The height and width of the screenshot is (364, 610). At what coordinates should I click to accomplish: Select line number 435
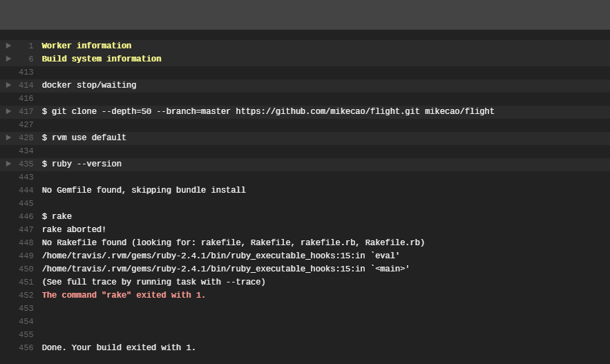(26, 164)
